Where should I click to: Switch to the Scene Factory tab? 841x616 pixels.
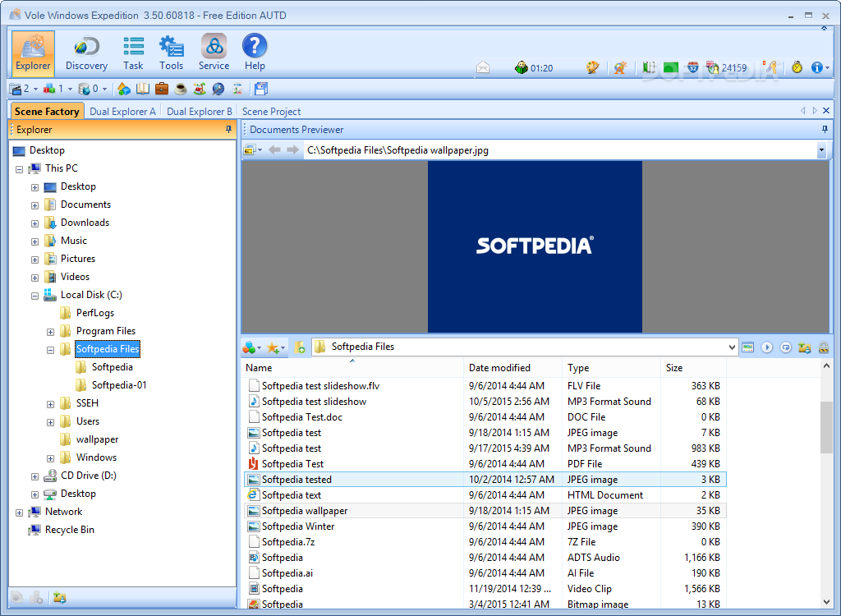(x=47, y=111)
